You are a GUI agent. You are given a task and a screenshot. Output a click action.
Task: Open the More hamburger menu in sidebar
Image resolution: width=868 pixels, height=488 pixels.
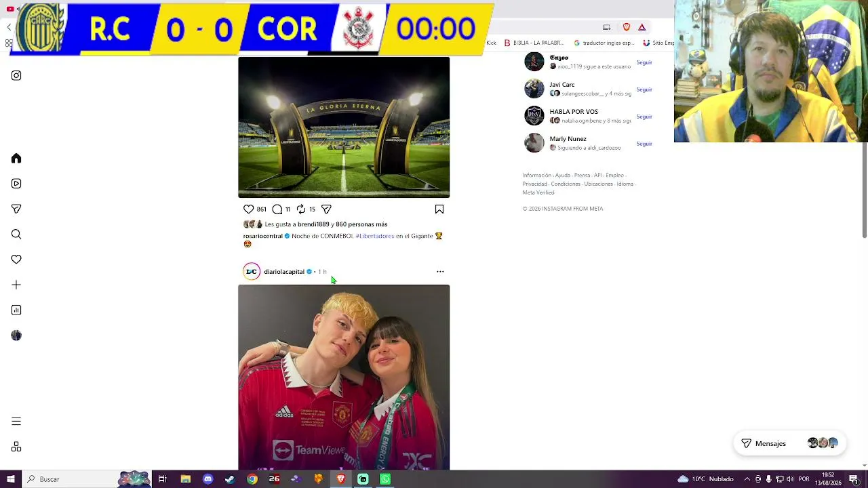point(16,422)
